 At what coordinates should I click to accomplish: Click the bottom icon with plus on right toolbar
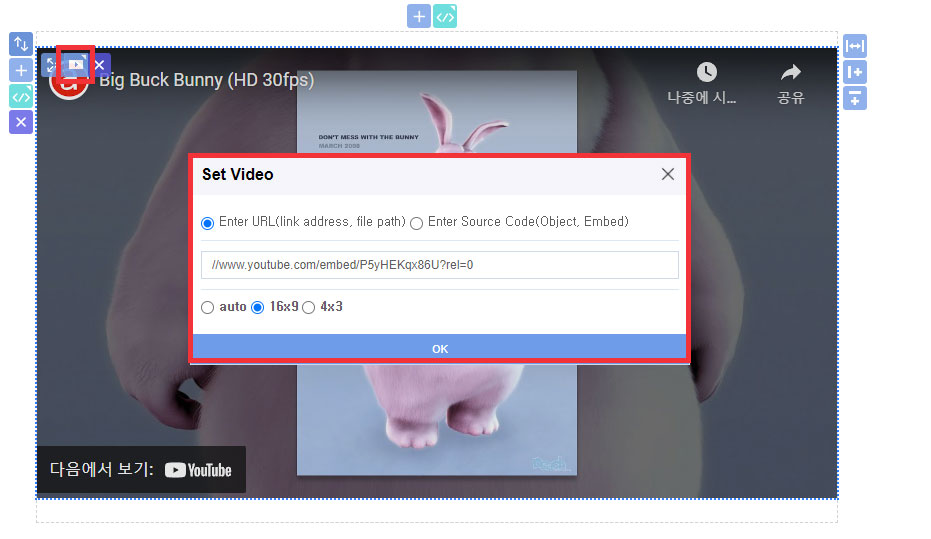tap(854, 98)
